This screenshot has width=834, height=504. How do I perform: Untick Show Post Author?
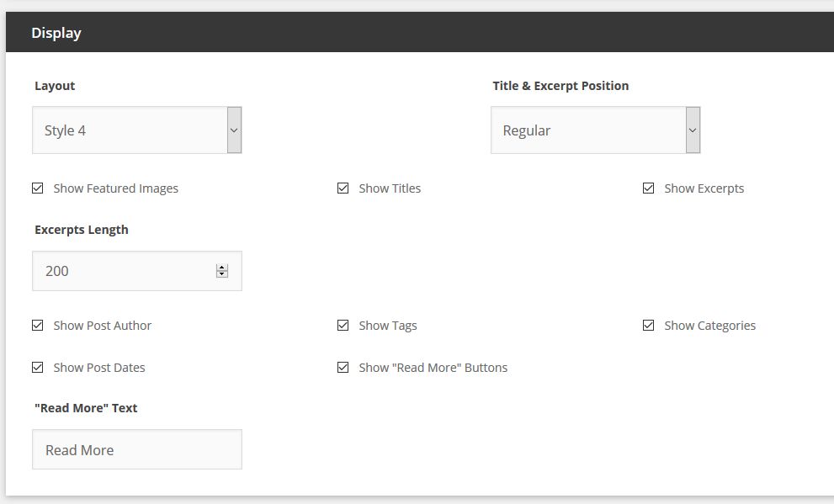(x=38, y=326)
